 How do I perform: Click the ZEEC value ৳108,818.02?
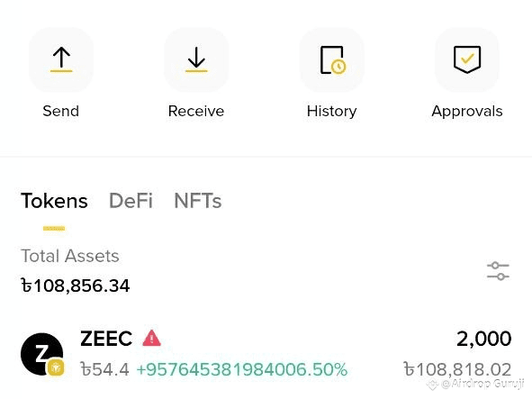click(457, 369)
